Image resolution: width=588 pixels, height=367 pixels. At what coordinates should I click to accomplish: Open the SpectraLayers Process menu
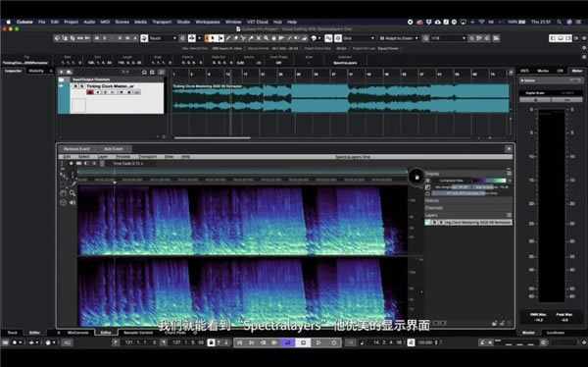pos(123,157)
